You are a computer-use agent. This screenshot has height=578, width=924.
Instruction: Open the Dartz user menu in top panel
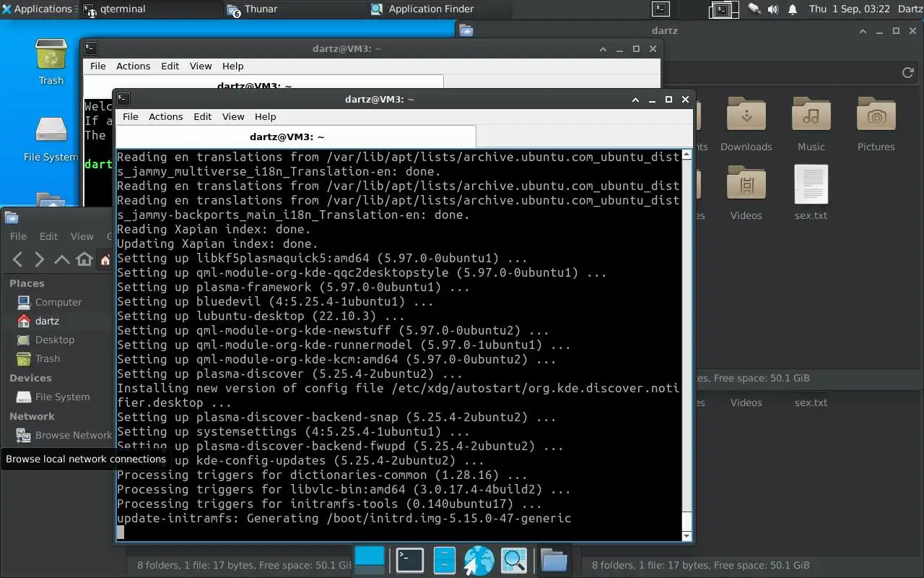point(910,9)
